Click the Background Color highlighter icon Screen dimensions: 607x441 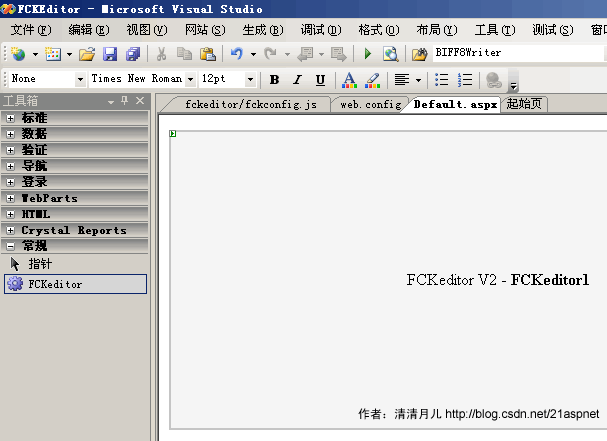(x=372, y=80)
